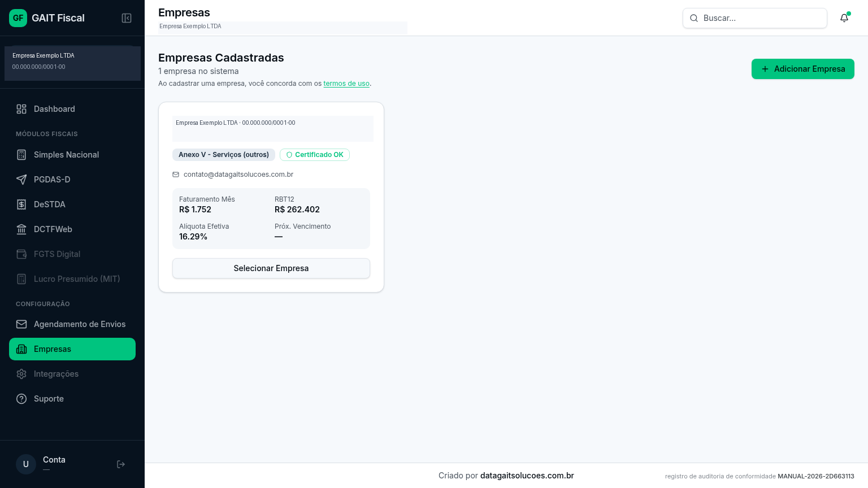Open datagaitsolucoes.com.br footer link
The height and width of the screenshot is (488, 868).
click(x=527, y=476)
